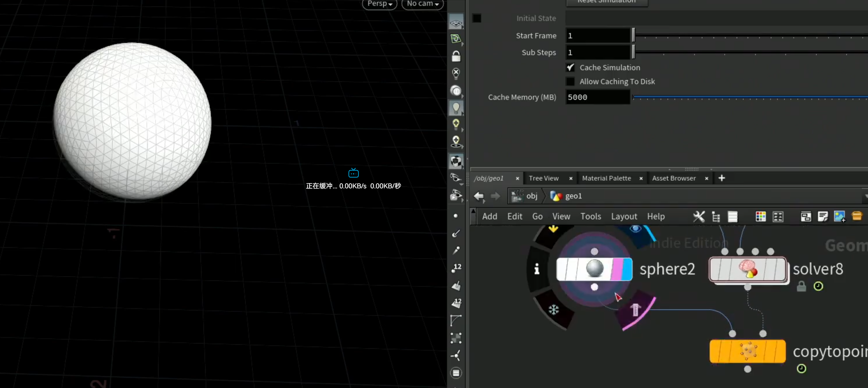This screenshot has height=388, width=868.
Task: Toggle blue display flag on sphere2 node
Action: coord(627,269)
